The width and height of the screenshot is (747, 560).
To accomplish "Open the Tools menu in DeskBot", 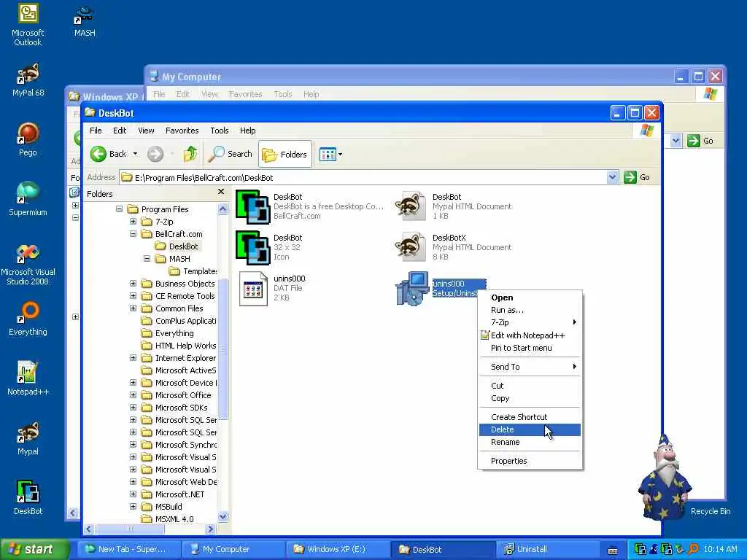I will pos(219,131).
